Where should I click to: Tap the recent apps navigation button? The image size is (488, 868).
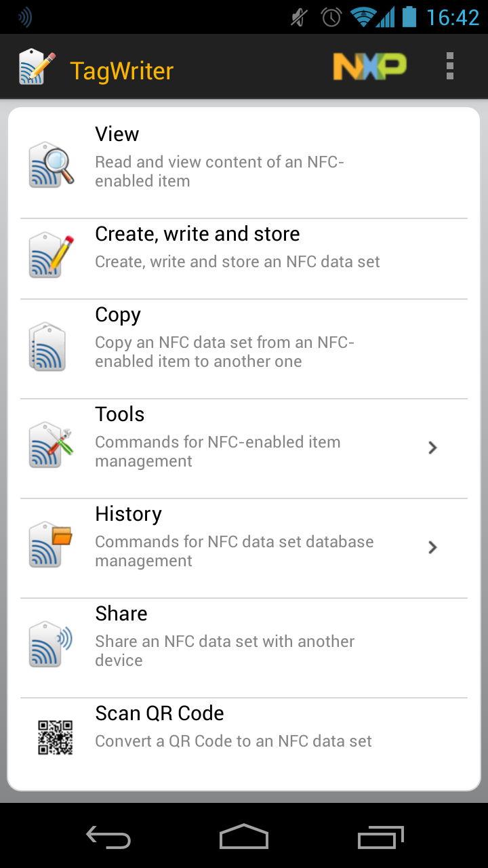(x=380, y=837)
